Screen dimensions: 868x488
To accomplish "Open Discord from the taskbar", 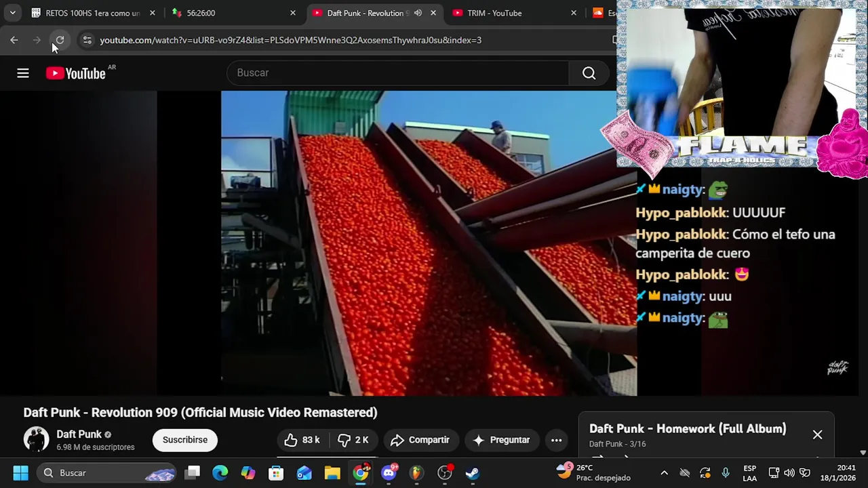I will 389,472.
